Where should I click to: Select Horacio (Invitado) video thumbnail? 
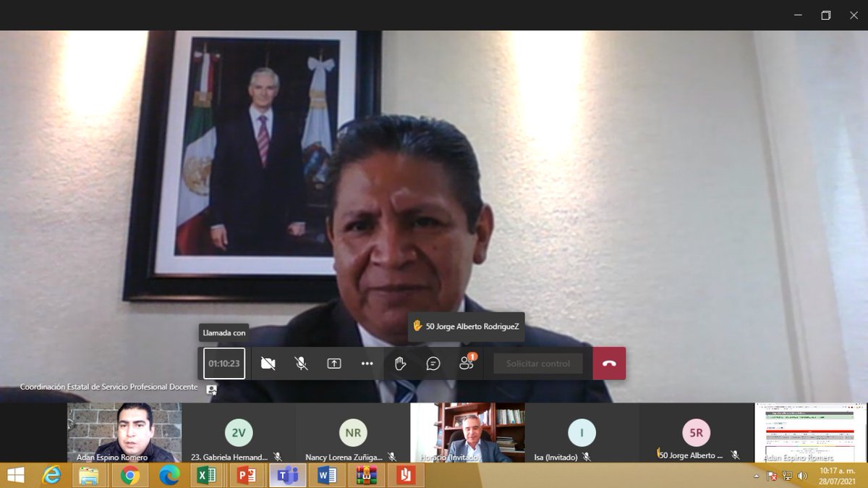click(468, 433)
